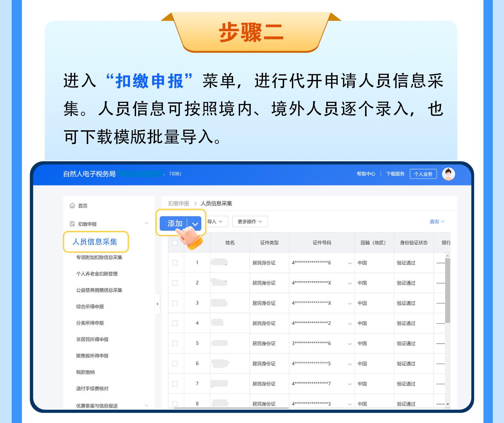Open 专项附加扣除信息采集 menu item

99,257
